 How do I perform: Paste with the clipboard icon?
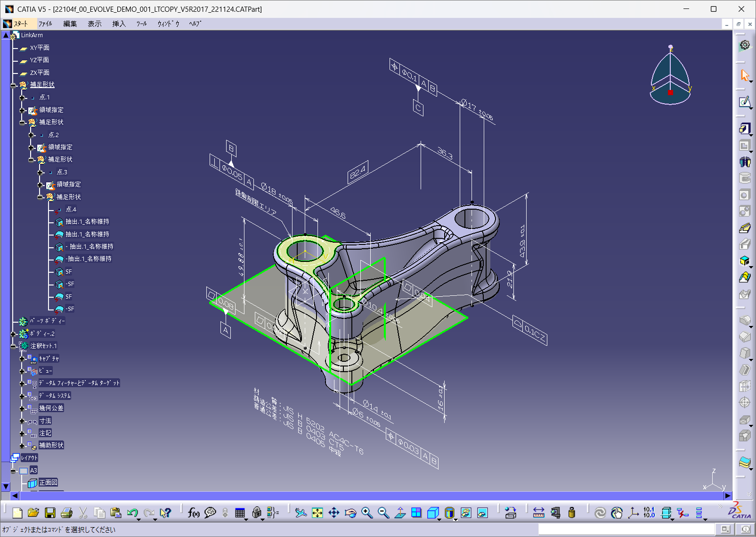[x=116, y=513]
